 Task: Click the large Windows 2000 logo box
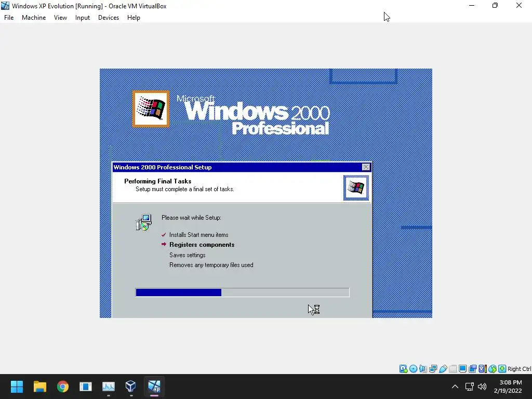[151, 109]
